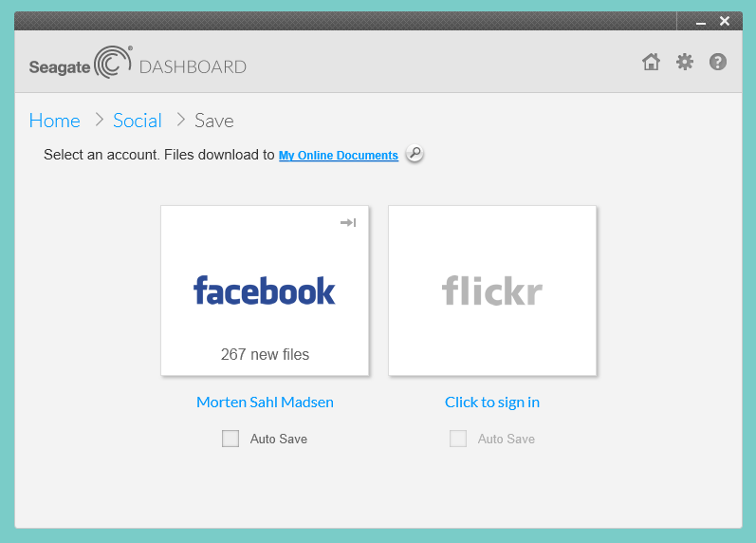Select the Facebook account tile
756x543 pixels.
265,290
